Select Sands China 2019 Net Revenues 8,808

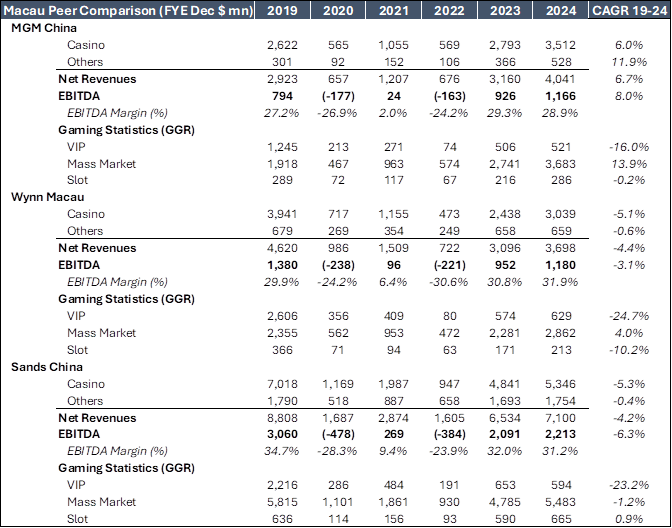(x=282, y=417)
